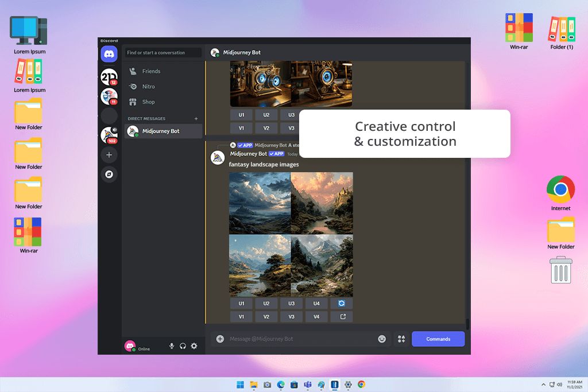Open Microsoft Edge from the taskbar
588x392 pixels.
281,385
